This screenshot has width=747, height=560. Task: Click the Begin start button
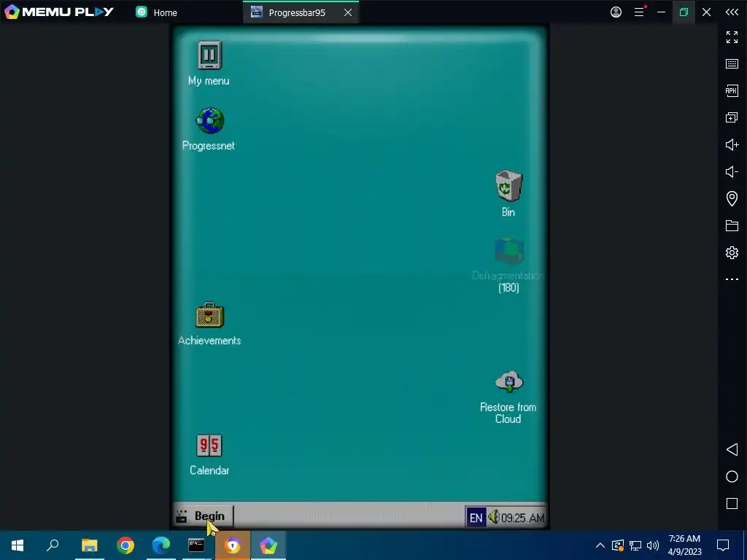(x=203, y=516)
